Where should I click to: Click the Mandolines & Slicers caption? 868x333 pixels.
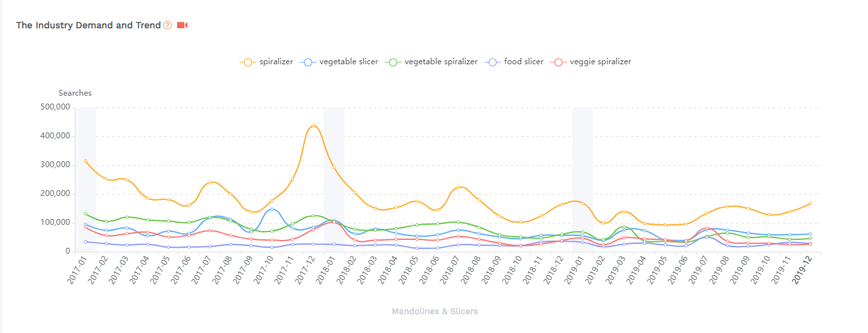[435, 311]
